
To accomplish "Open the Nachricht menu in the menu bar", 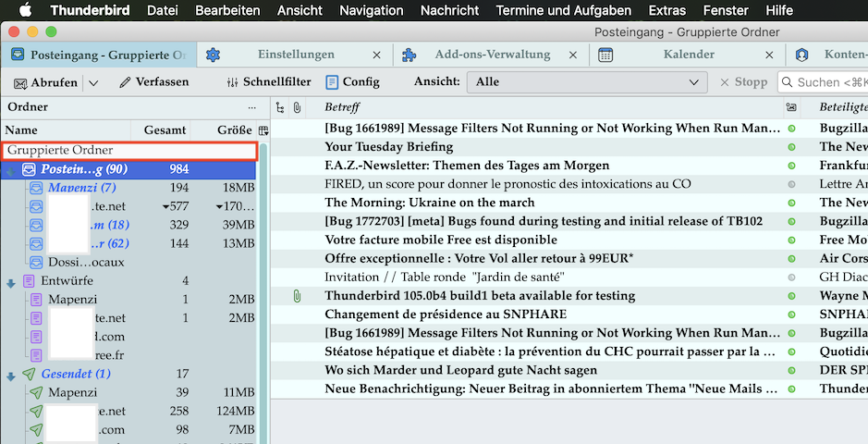I will 449,10.
